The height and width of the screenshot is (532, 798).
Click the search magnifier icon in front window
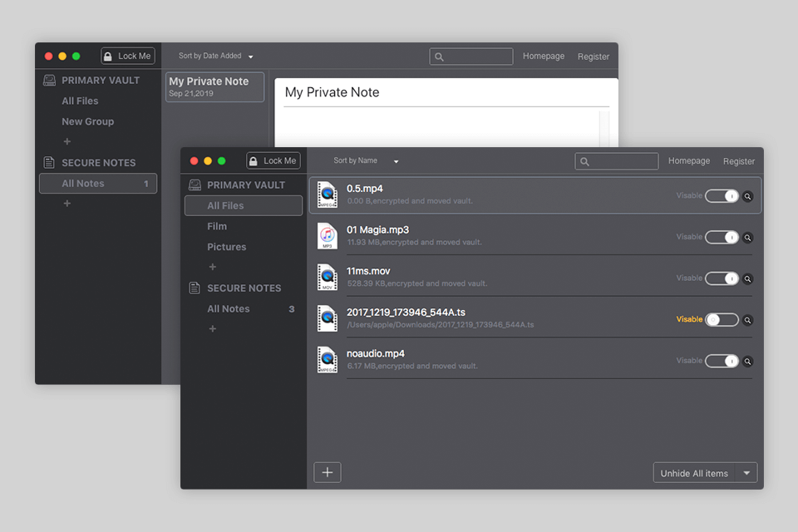pyautogui.click(x=584, y=161)
